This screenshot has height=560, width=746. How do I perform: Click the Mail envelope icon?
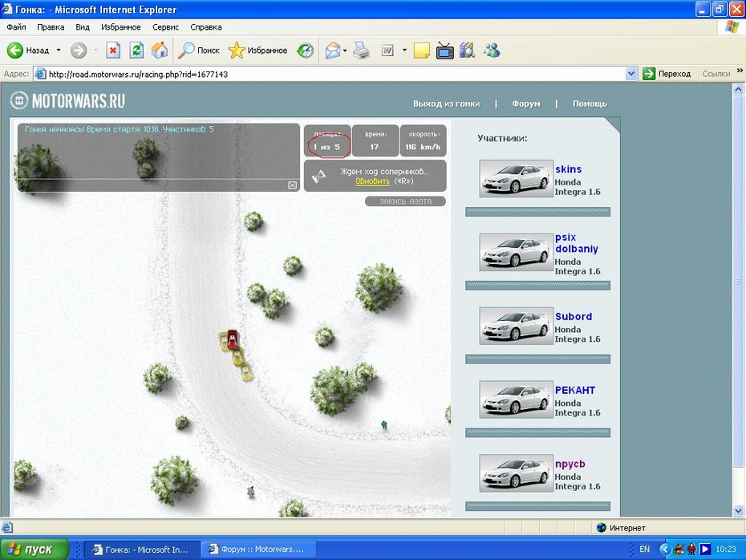pos(333,50)
